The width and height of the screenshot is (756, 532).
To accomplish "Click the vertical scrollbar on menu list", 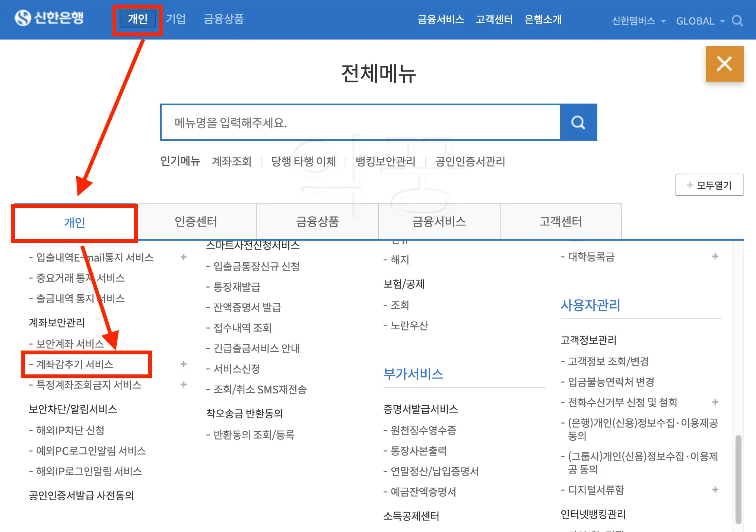I will pos(738,479).
